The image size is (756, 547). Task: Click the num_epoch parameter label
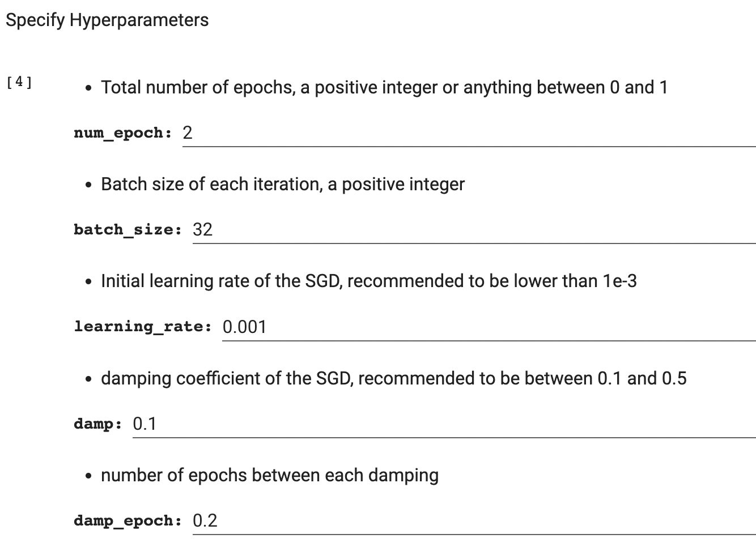pyautogui.click(x=123, y=133)
